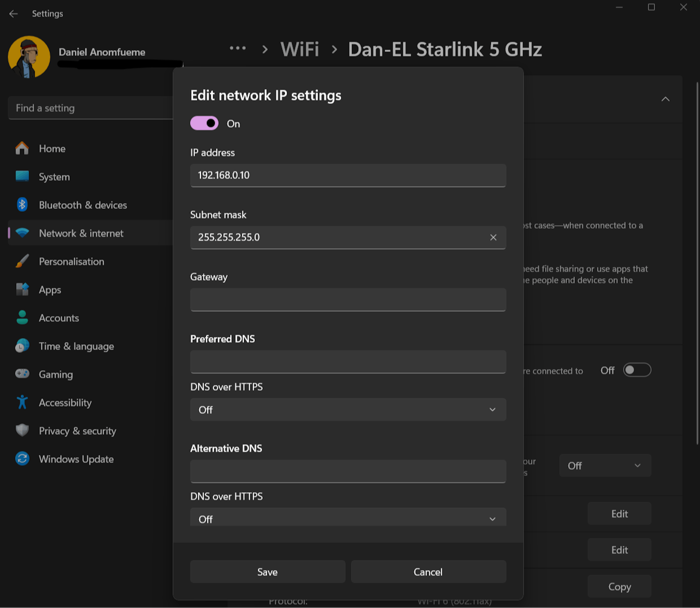700x608 pixels.
Task: Open the Personalisation brush icon
Action: [x=22, y=261]
